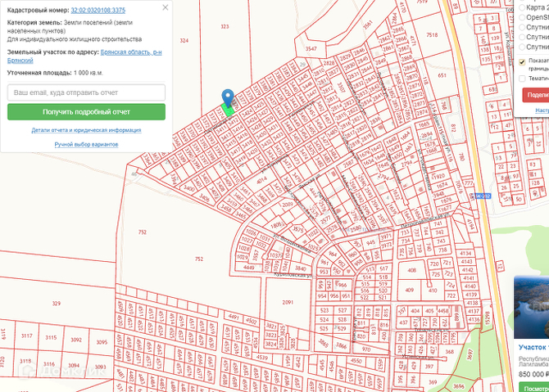The height and width of the screenshot is (392, 549).
Task: Click parcel 651 on the map
Action: click(x=442, y=75)
